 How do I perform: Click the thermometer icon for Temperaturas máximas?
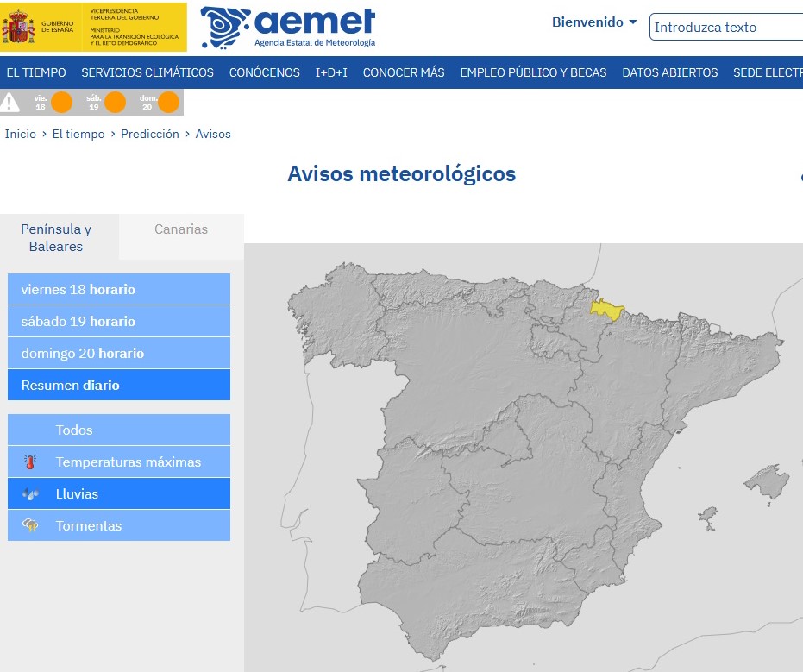point(30,462)
